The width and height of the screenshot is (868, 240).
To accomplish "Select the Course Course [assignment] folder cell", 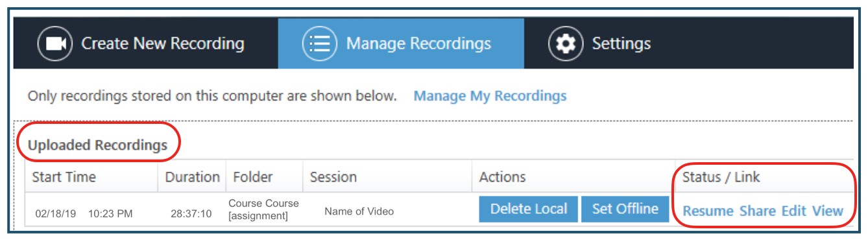I will [x=263, y=209].
